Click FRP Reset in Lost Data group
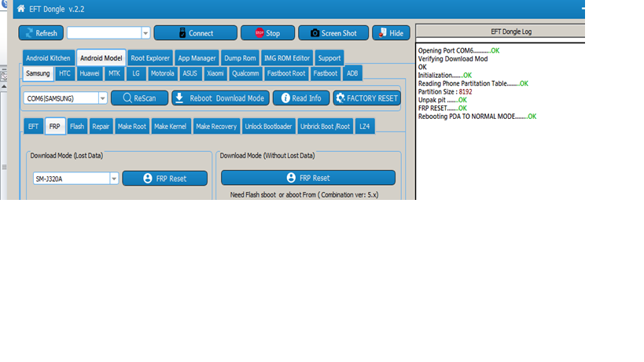This screenshot has height=362, width=644. [164, 179]
